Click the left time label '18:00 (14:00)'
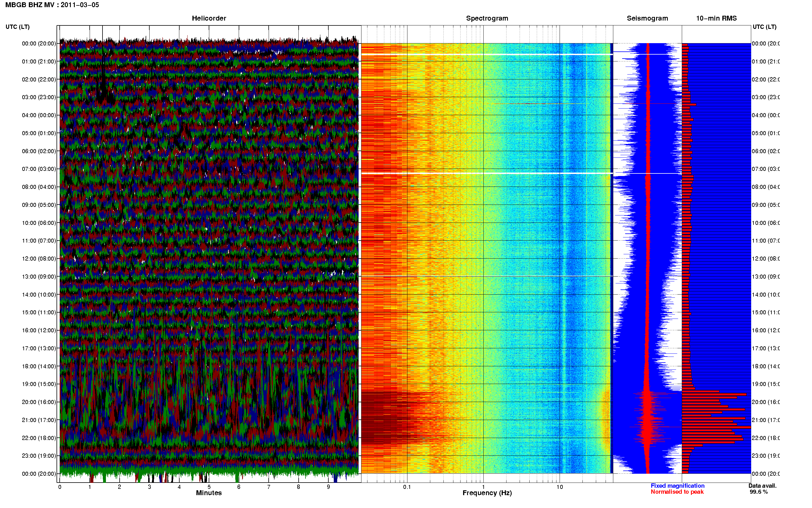 (x=39, y=366)
